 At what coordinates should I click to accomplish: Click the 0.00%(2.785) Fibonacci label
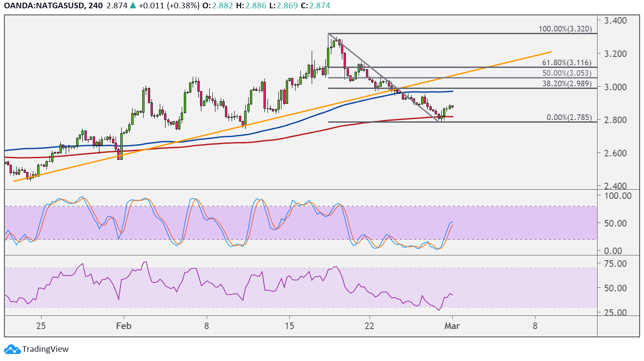(x=569, y=117)
